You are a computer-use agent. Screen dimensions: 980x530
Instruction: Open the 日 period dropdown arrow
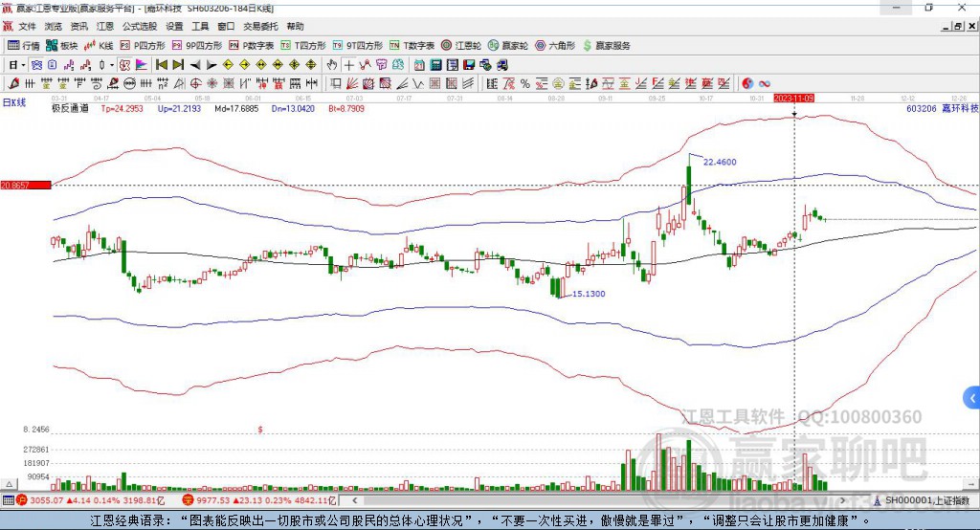23,65
